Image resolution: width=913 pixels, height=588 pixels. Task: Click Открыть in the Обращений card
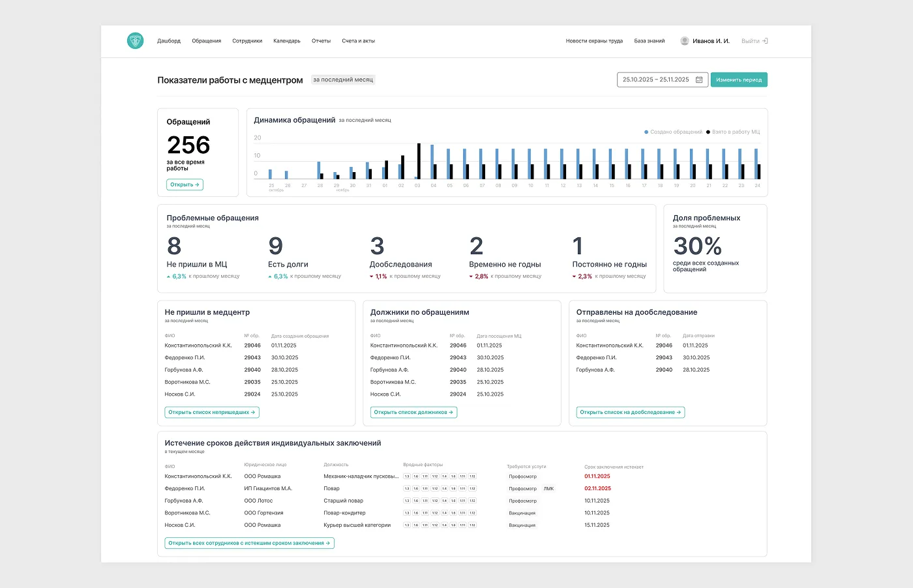pos(185,184)
